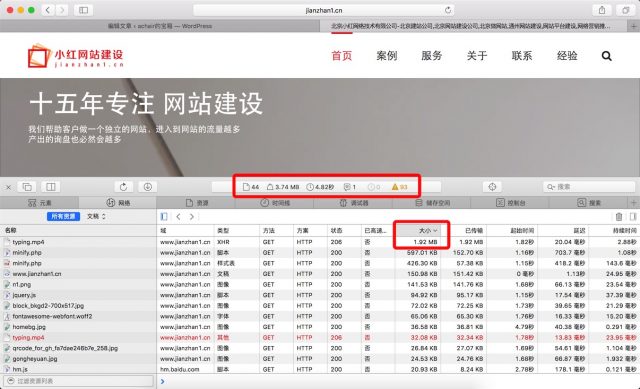640x389 pixels.
Task: Go back in inspector content history
Action: [x=178, y=217]
